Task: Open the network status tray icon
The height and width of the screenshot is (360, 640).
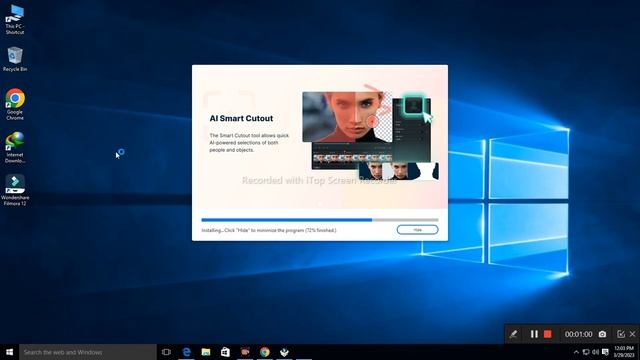Action: 586,352
